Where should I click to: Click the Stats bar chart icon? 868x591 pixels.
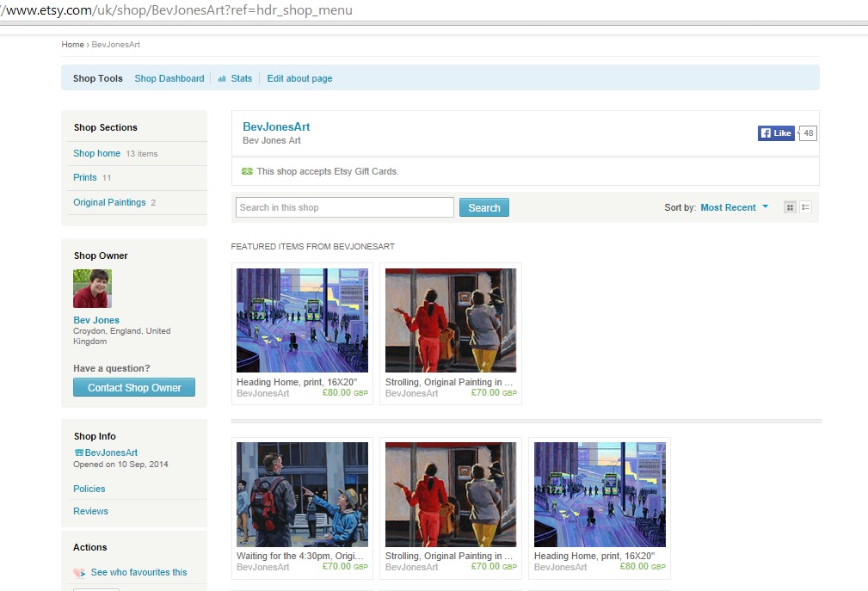[222, 79]
